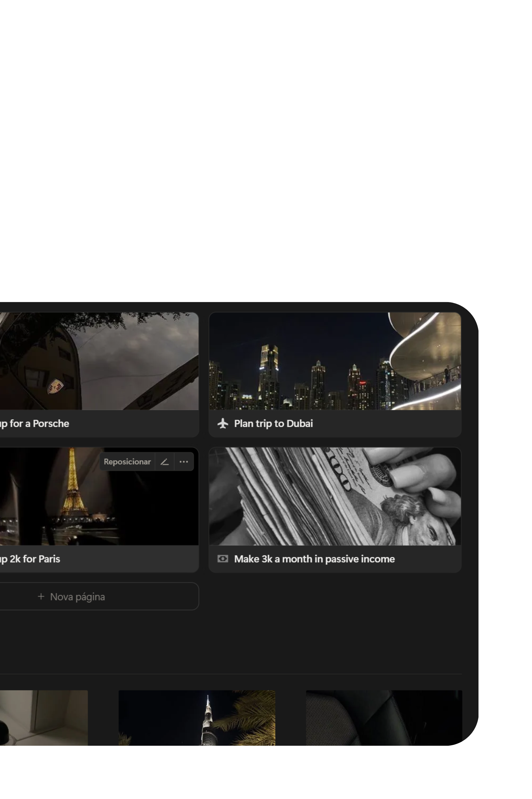Open the Plan trip to Dubai page title
The width and height of the screenshot is (532, 799).
[x=273, y=424]
